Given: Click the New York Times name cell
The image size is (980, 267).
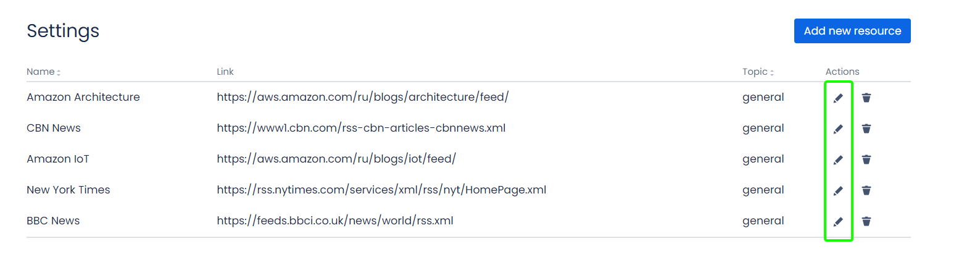Looking at the screenshot, I should tap(69, 190).
